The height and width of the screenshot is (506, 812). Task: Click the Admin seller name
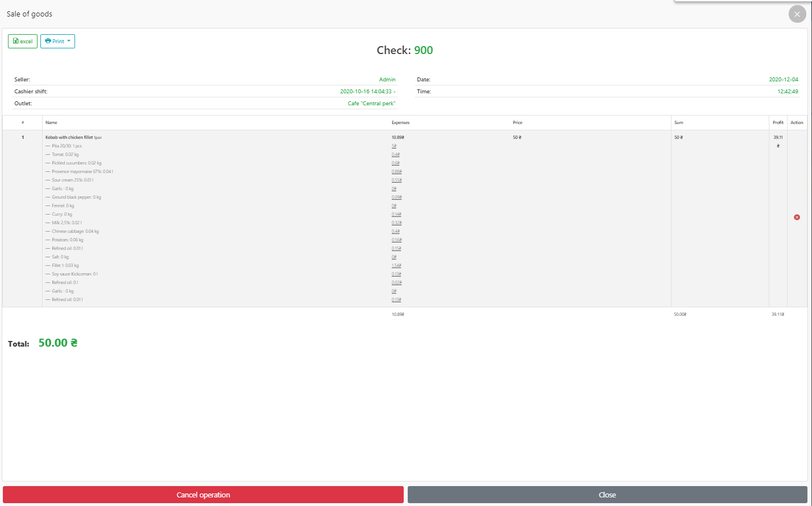click(x=387, y=80)
